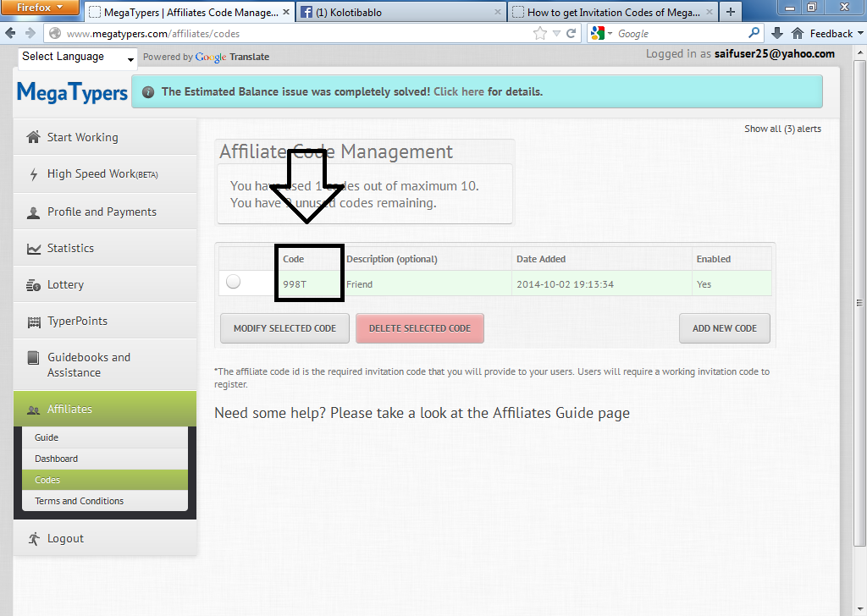Click the Friend description cell
Viewport: 867px width, 616px height.
click(x=427, y=284)
